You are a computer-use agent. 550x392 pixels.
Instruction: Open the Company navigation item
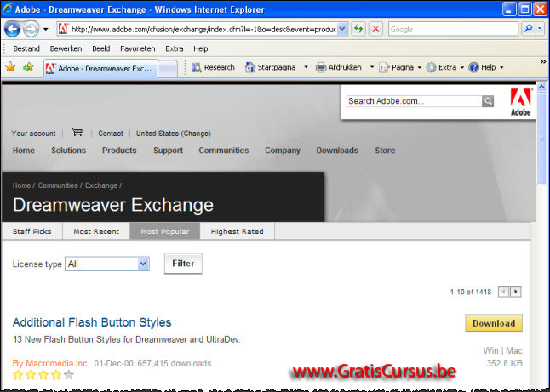click(x=283, y=151)
